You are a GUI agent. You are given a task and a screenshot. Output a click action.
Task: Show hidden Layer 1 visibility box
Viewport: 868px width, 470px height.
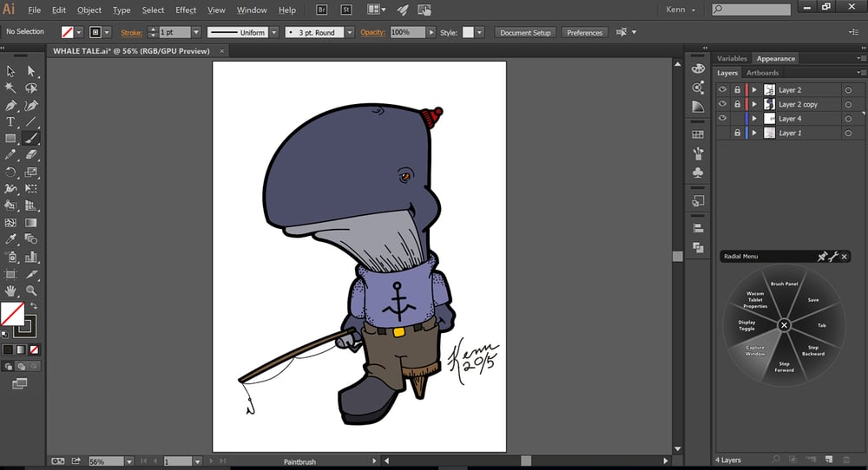[x=722, y=133]
